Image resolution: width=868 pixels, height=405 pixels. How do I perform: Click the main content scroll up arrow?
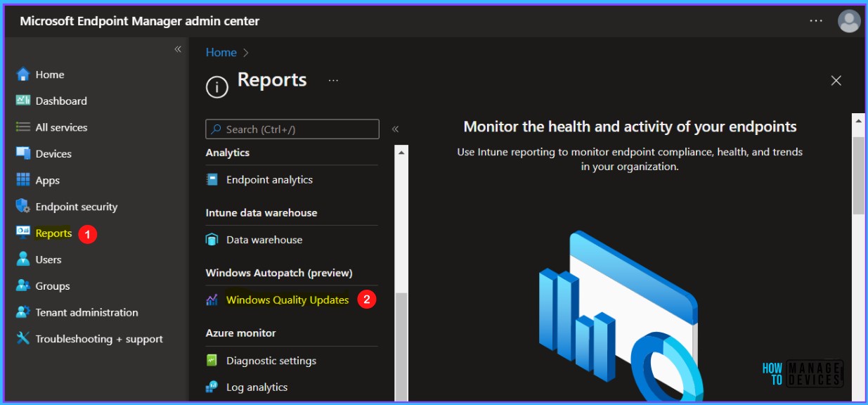pyautogui.click(x=858, y=120)
